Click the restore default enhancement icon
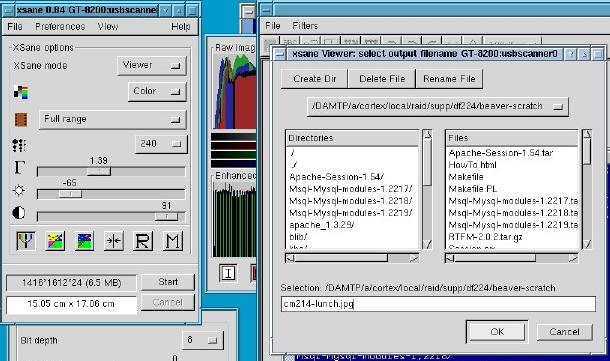Screen dimensions: 610x361 [84, 240]
